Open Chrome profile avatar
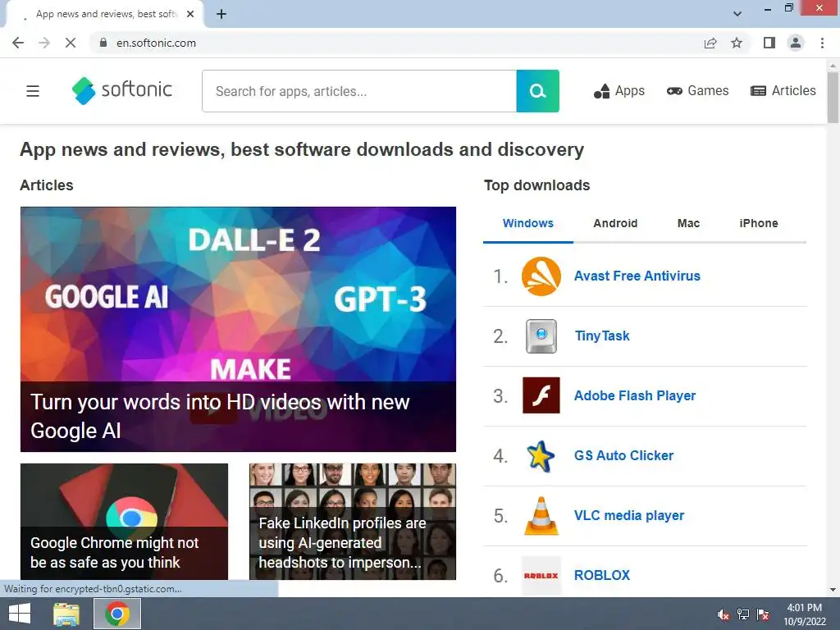The width and height of the screenshot is (840, 630). (796, 43)
